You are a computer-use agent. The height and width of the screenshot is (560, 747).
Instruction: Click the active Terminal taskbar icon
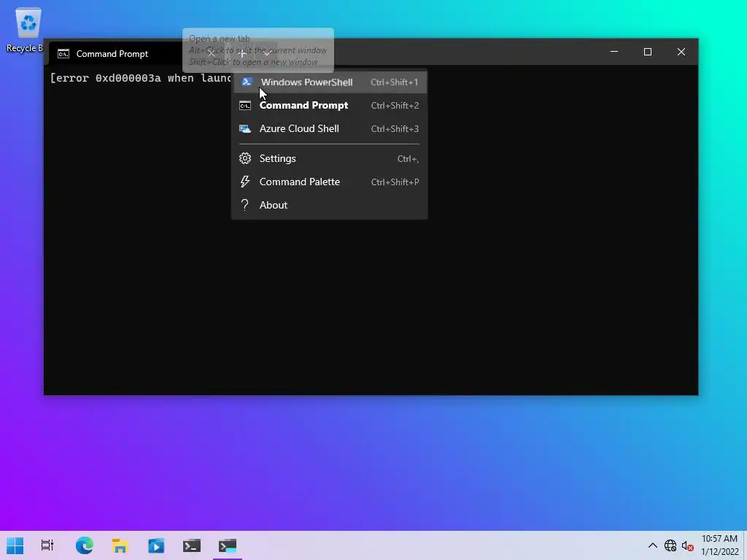pyautogui.click(x=228, y=545)
